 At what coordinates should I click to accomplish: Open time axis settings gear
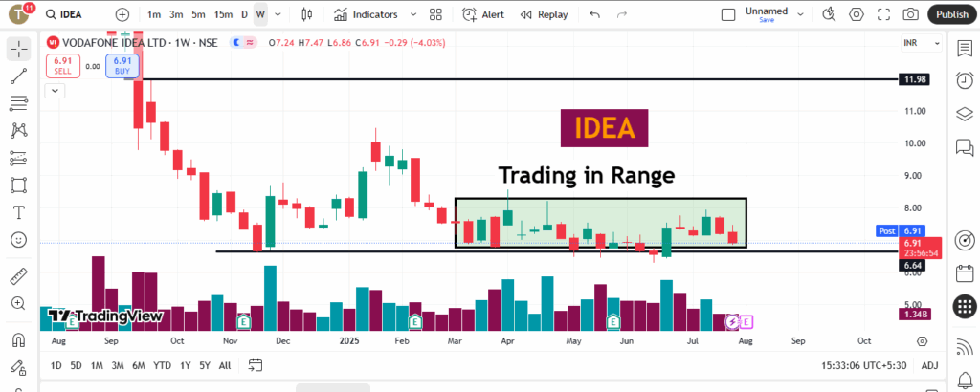(923, 341)
